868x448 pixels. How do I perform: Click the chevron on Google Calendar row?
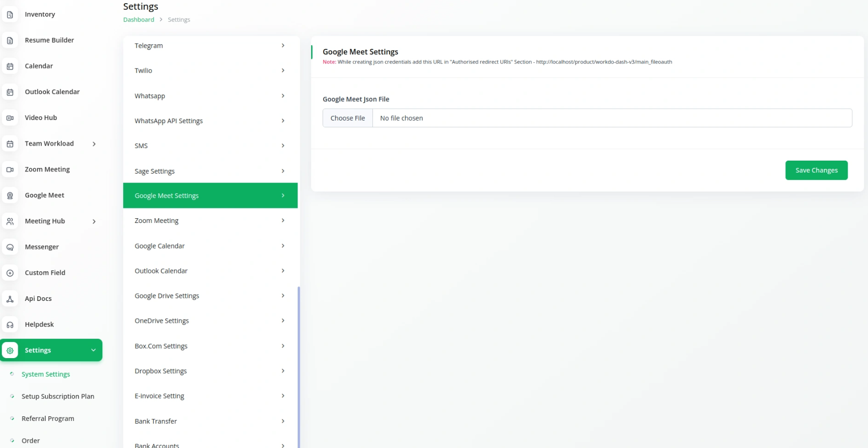point(283,246)
